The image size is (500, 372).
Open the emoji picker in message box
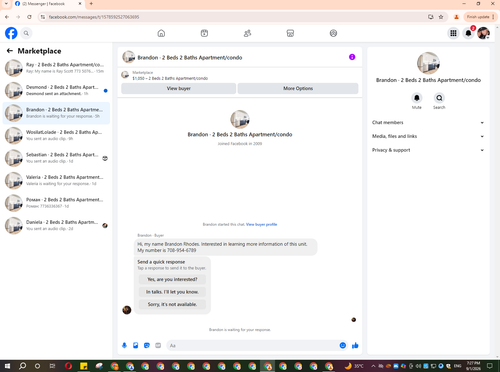(x=343, y=345)
